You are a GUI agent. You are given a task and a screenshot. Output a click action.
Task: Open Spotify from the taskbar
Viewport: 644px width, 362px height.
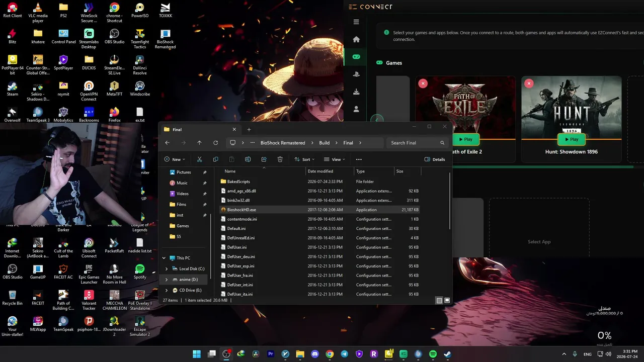coord(433,354)
